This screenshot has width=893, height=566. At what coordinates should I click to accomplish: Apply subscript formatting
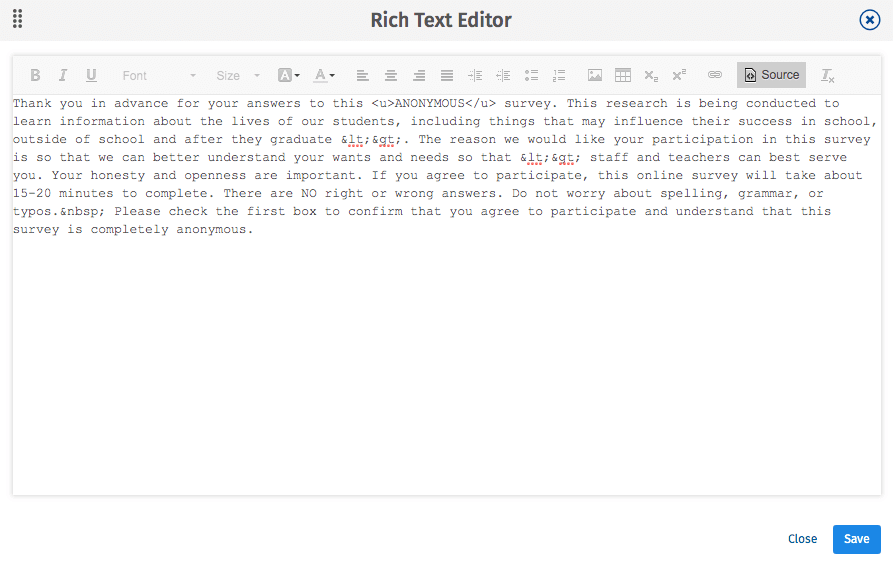click(x=651, y=75)
